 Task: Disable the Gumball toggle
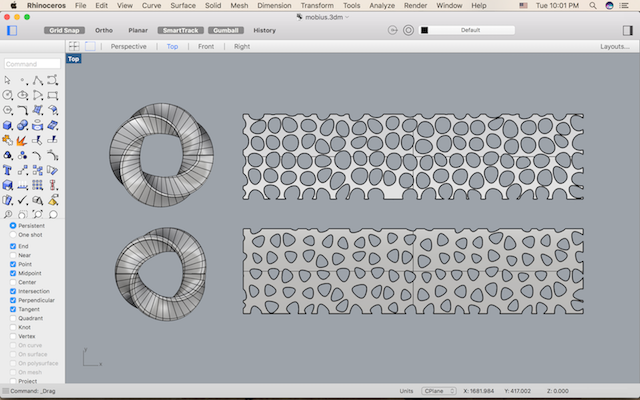coord(226,30)
